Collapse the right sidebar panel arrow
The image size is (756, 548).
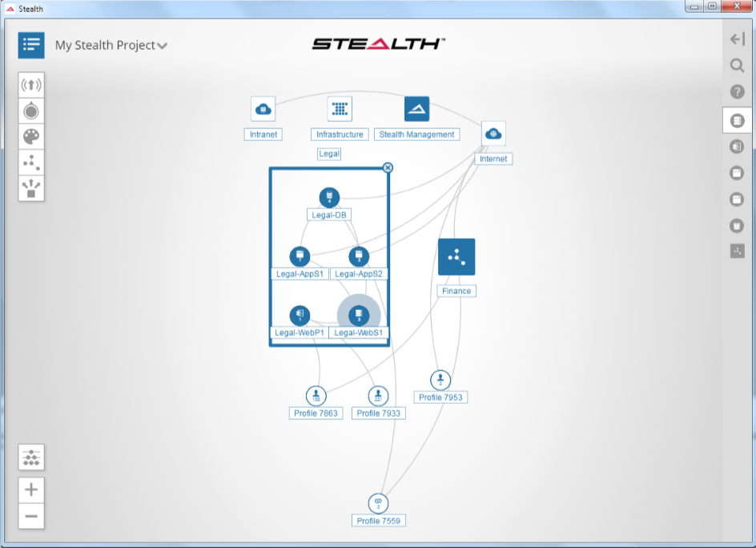click(x=737, y=39)
